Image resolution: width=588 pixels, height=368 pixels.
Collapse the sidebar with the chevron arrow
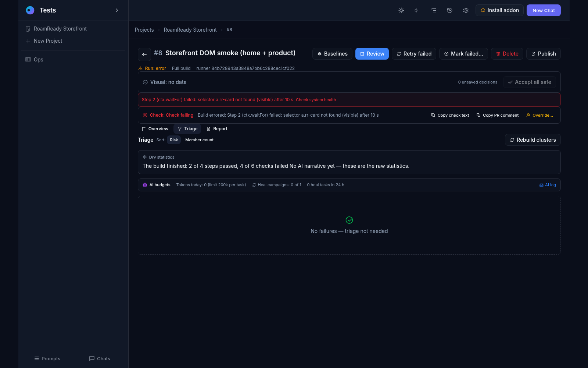[x=117, y=10]
